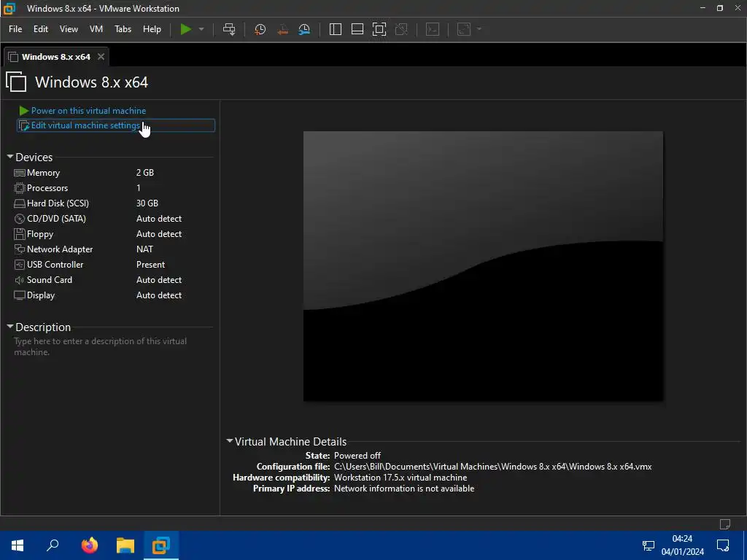The height and width of the screenshot is (560, 747).
Task: Launch Firefox from the taskbar
Action: click(89, 545)
